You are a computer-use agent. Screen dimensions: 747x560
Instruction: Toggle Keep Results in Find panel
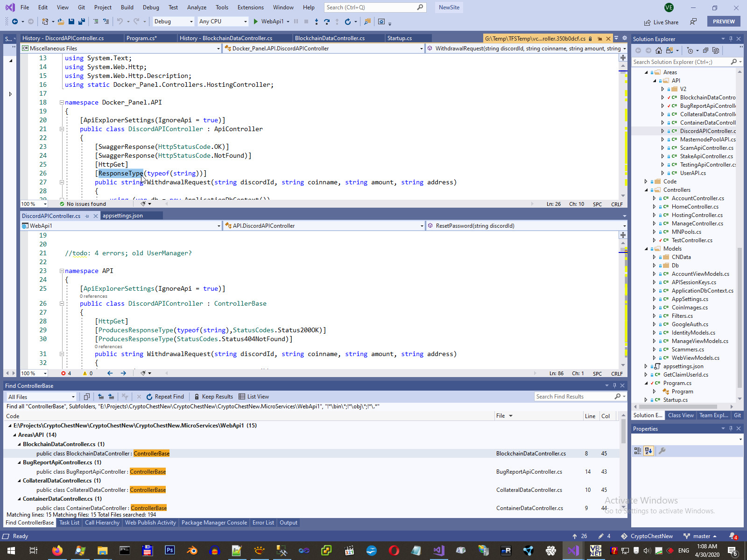(214, 397)
